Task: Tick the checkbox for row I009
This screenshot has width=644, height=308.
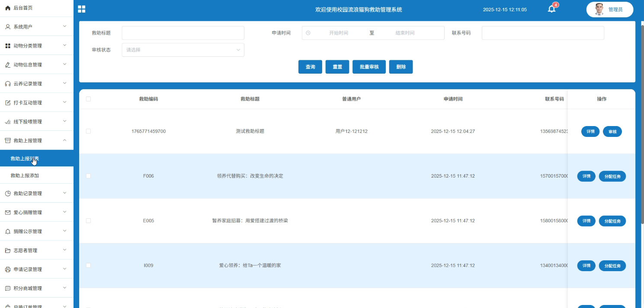Action: pos(88,265)
